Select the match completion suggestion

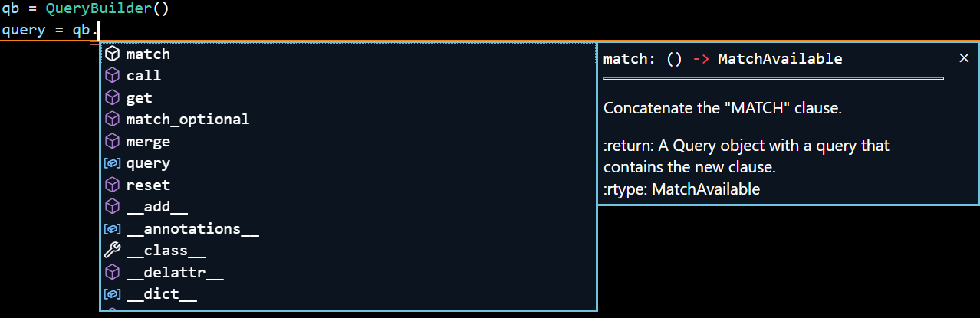coord(148,54)
